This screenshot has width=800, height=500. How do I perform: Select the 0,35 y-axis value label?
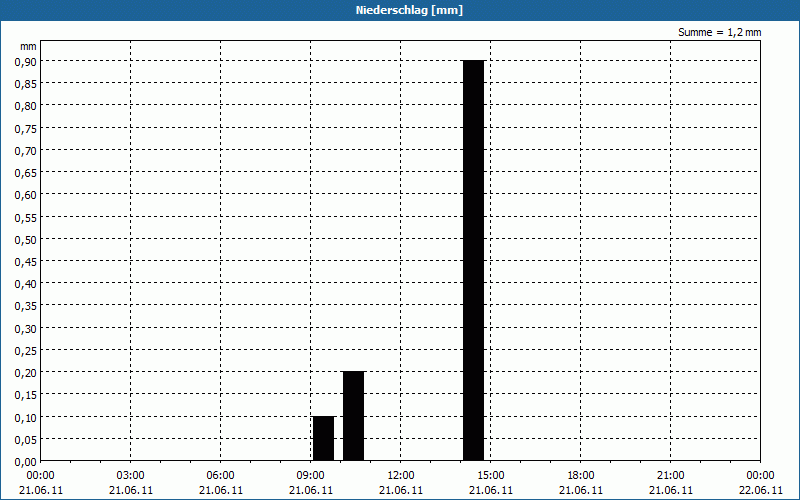(25, 306)
